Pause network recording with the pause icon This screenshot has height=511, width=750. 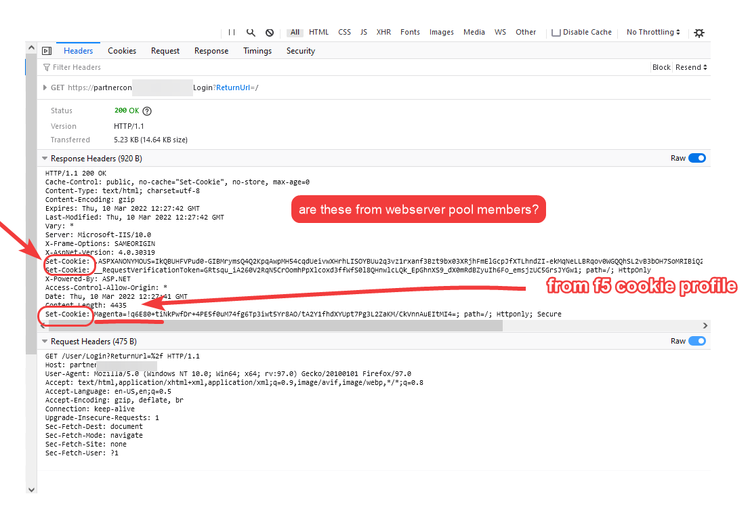(x=232, y=33)
